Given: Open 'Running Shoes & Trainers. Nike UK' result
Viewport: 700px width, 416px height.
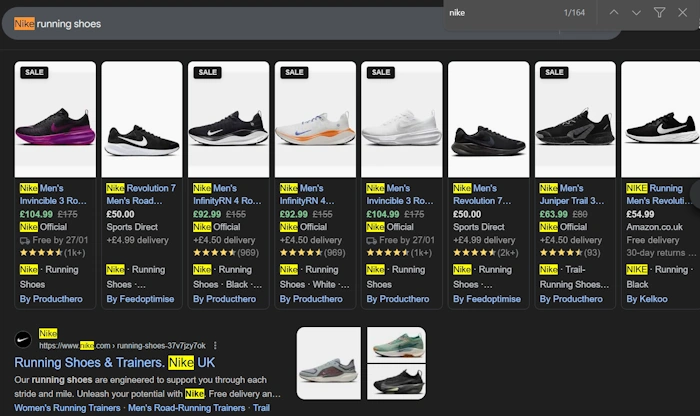Looking at the screenshot, I should tap(115, 362).
